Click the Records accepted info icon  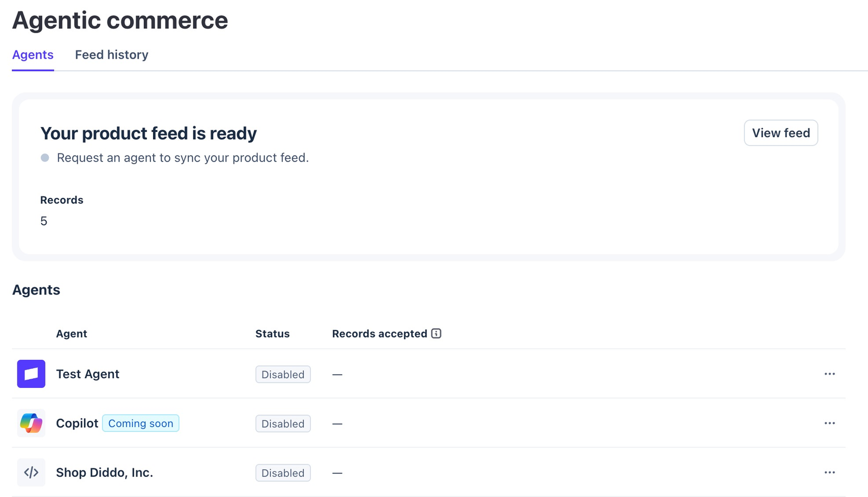point(436,334)
